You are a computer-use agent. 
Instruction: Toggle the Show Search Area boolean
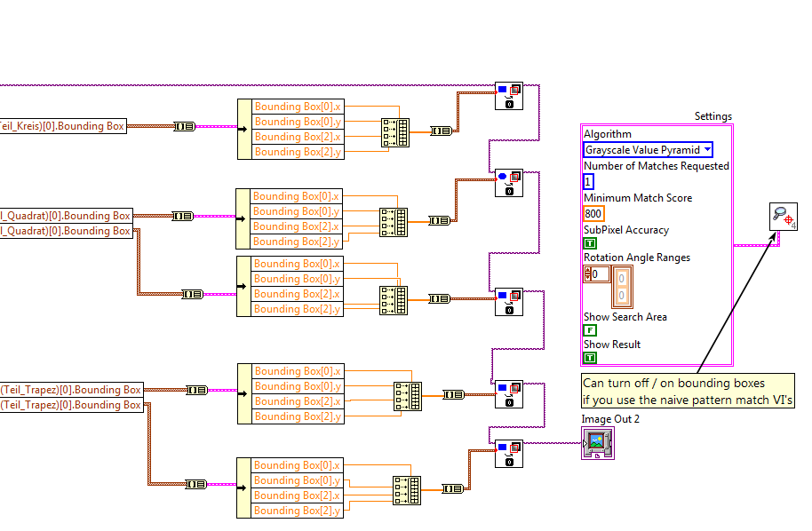pyautogui.click(x=590, y=330)
